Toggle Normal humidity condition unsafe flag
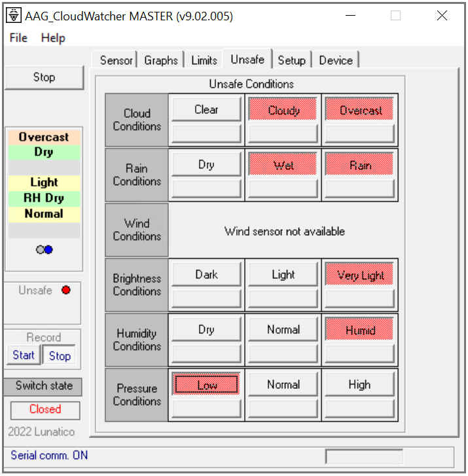The height and width of the screenshot is (476, 468). (x=283, y=329)
